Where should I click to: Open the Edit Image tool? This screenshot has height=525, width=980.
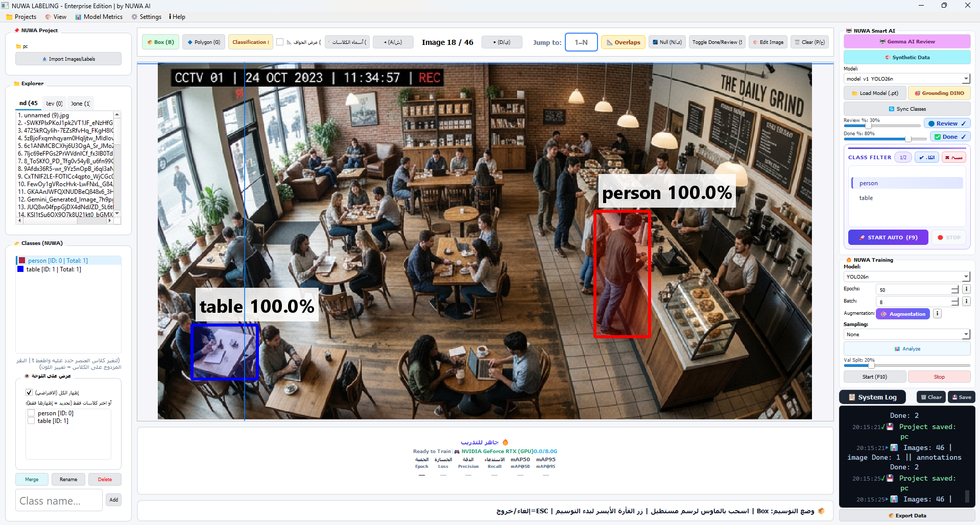tap(768, 42)
